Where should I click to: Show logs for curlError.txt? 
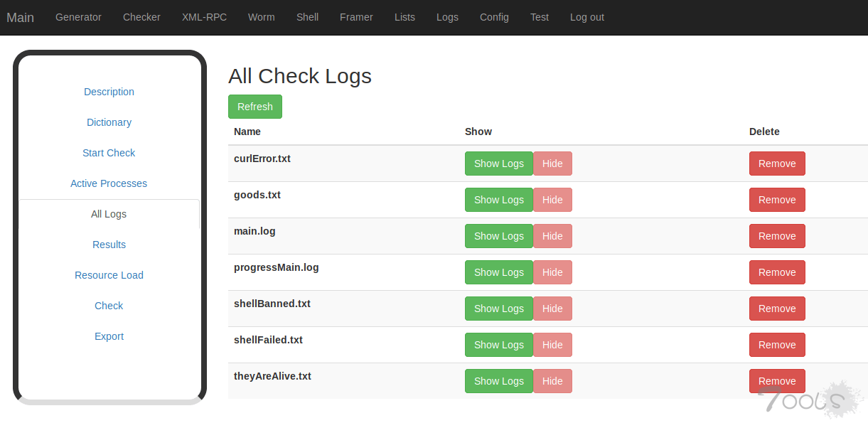(x=498, y=164)
